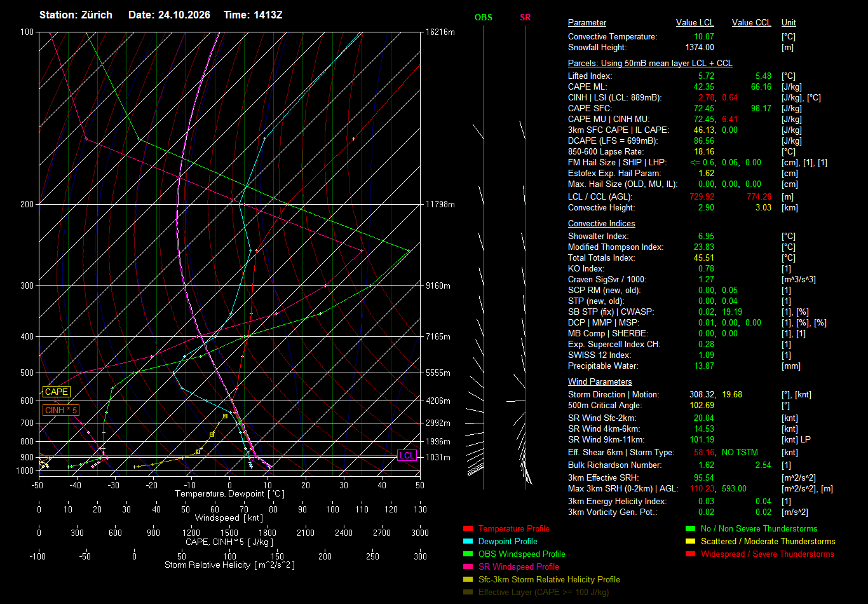Click the 9160m altitude label

[438, 285]
